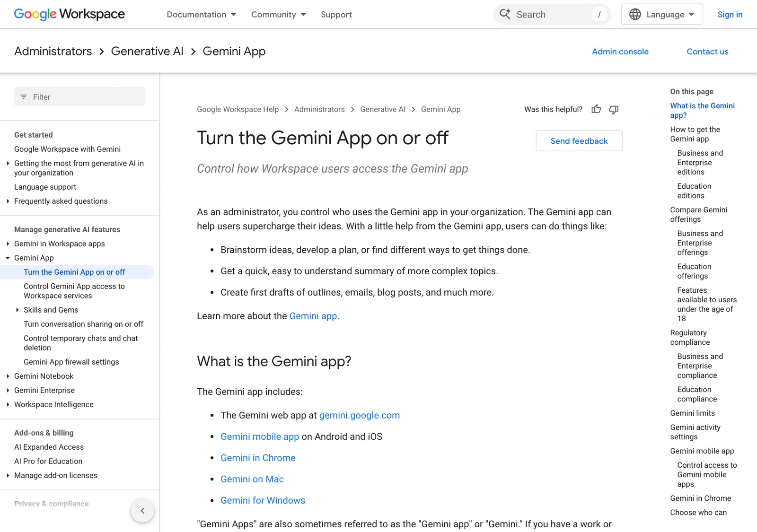
Task: Expand the Workspace Intelligence section
Action: 8,404
